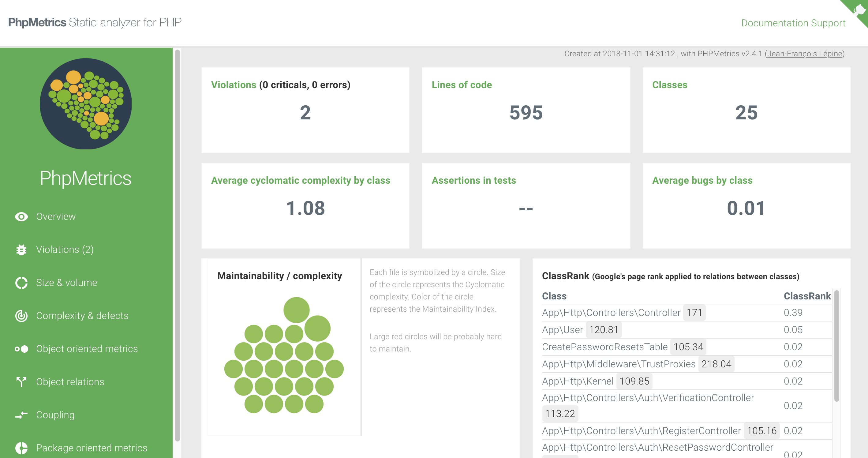Select the Object oriented metrics icon

click(21, 349)
